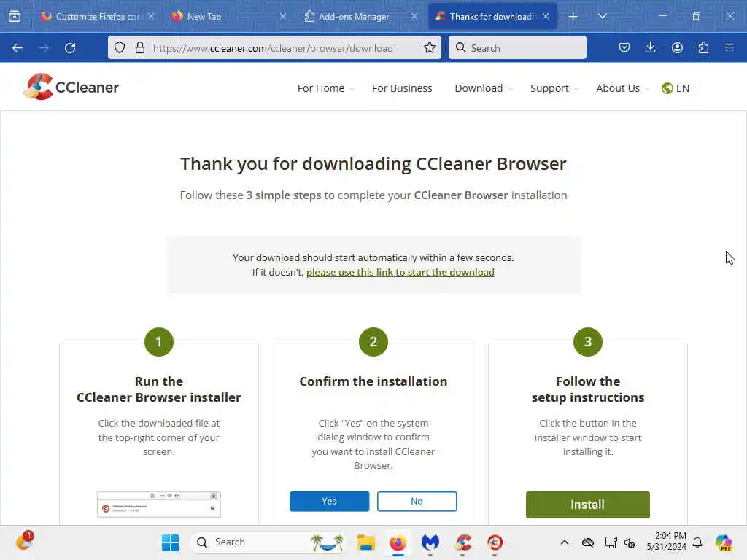747x560 pixels.
Task: Open Malwarebytes from taskbar
Action: pos(430,542)
